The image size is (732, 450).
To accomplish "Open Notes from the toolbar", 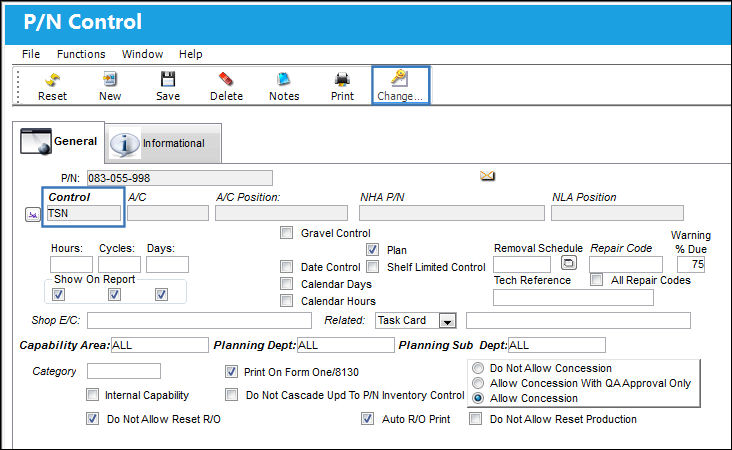I will (x=283, y=79).
